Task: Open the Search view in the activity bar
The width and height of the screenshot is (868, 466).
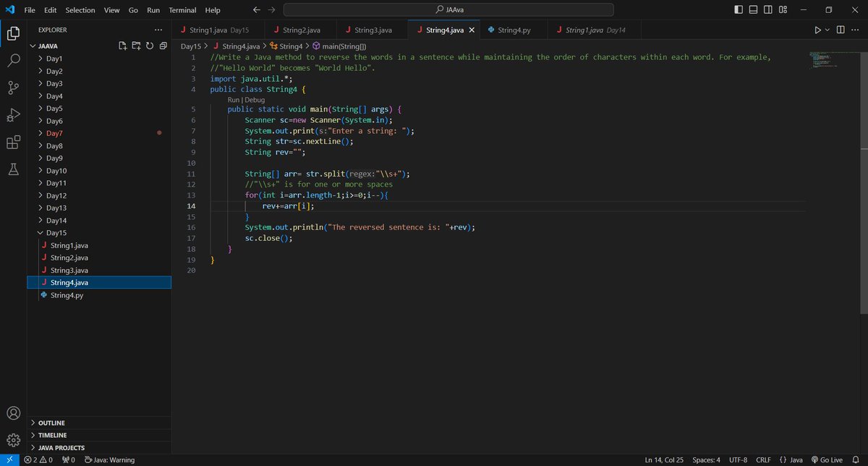Action: click(x=13, y=61)
